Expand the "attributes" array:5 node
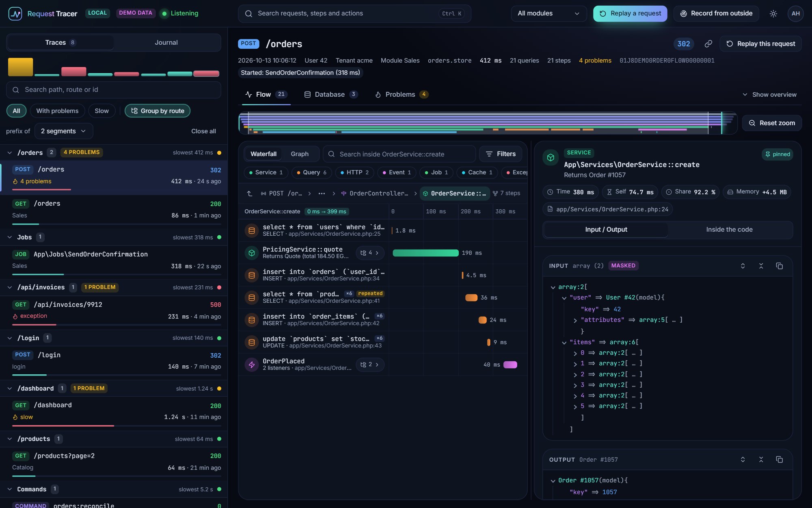This screenshot has width=812, height=508. tap(575, 321)
